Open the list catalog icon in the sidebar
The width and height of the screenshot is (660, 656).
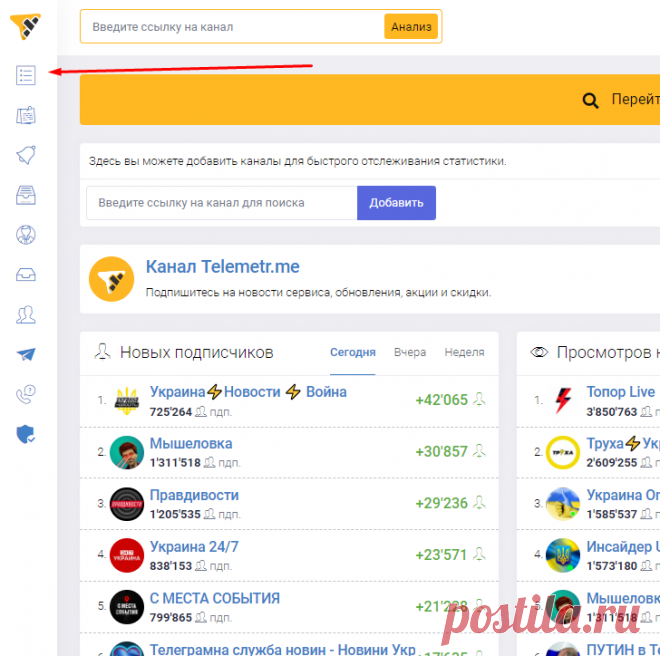tap(26, 75)
